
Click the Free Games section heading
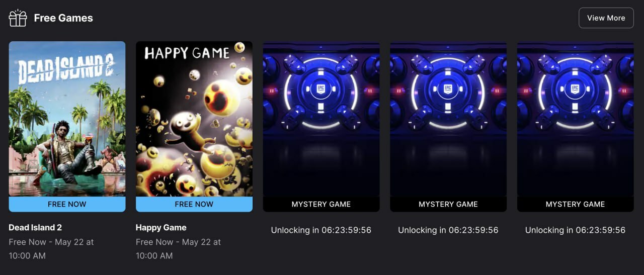[x=63, y=18]
